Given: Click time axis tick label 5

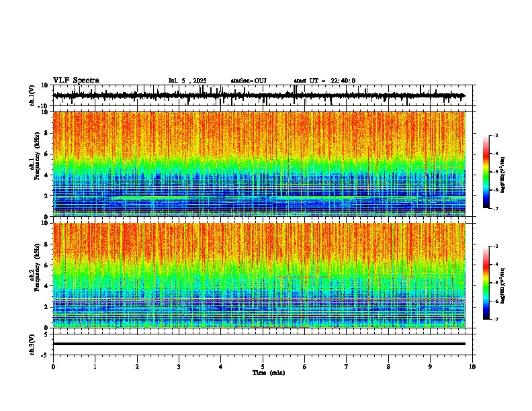Looking at the screenshot, I should [x=263, y=367].
